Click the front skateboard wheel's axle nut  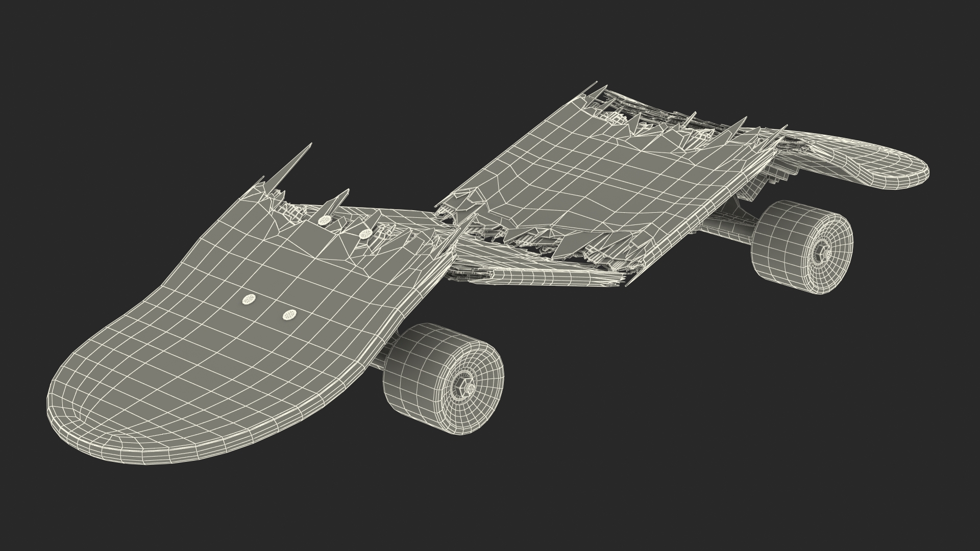click(x=465, y=388)
